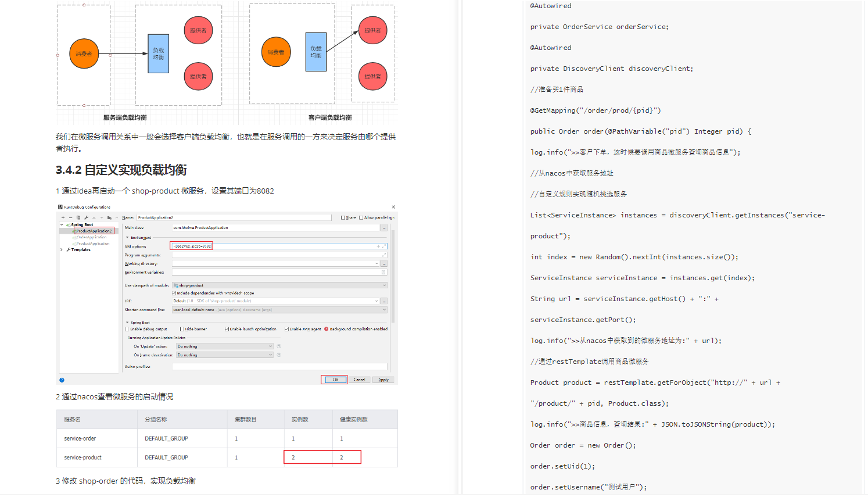Screen dimensions: 868x504
Task: Open edit templates with the wrench icon
Action: (86, 217)
